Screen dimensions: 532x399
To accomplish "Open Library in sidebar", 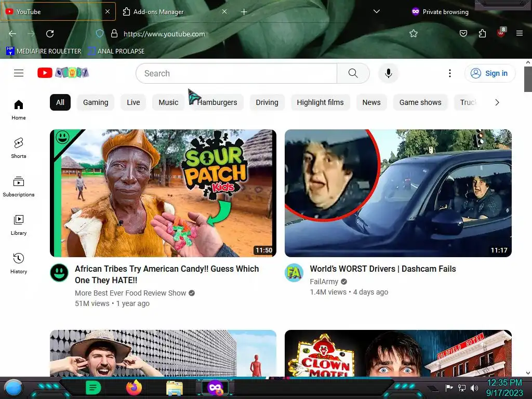I will [19, 225].
